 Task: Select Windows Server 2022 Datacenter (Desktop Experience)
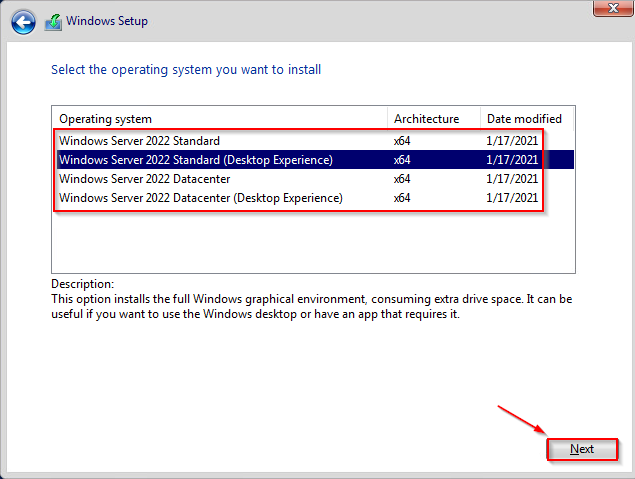click(315, 198)
